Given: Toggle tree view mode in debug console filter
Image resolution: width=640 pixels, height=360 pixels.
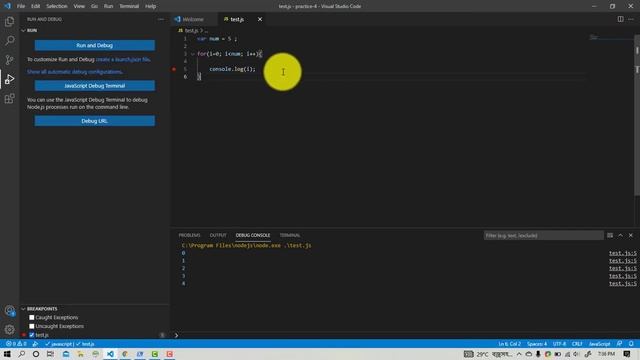Looking at the screenshot, I should click(610, 236).
